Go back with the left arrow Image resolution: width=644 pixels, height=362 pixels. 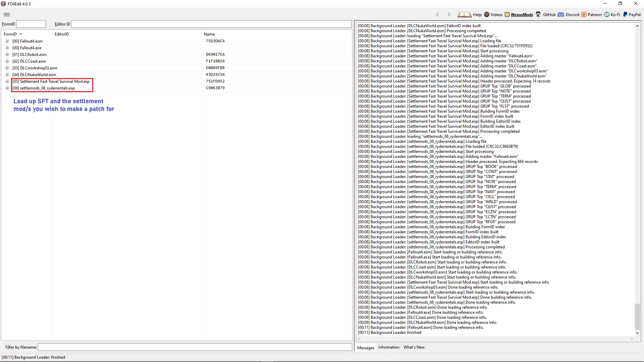click(x=437, y=14)
